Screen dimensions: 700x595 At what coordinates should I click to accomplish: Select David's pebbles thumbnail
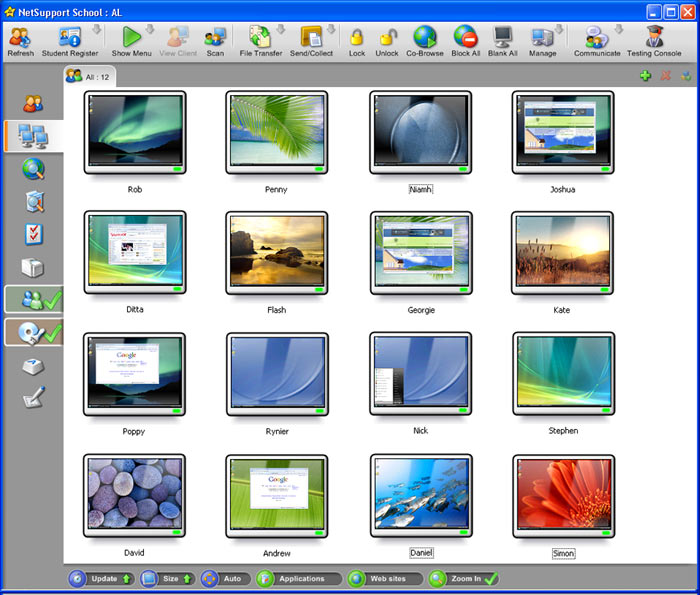pyautogui.click(x=134, y=496)
